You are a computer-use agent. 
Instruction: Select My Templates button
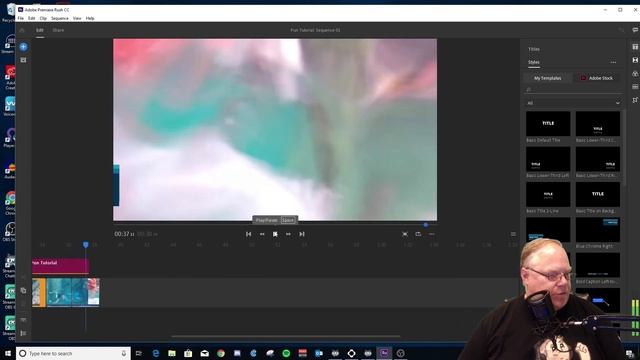pos(547,78)
